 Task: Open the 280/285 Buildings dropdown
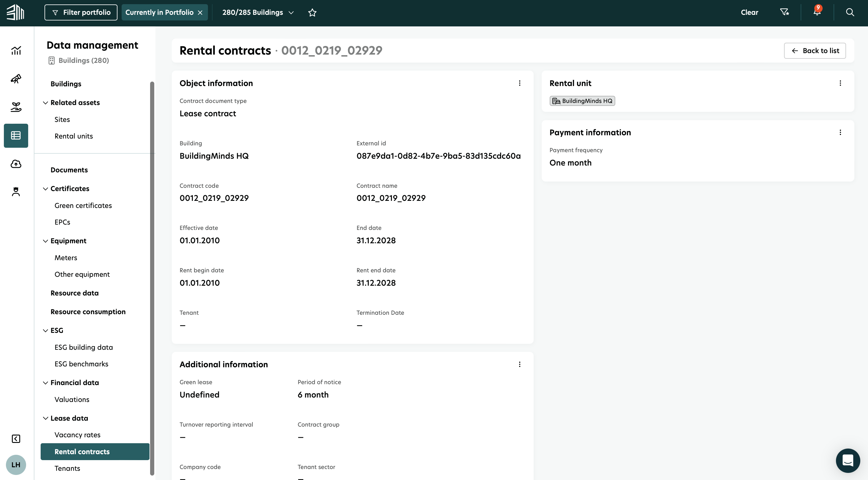point(258,12)
